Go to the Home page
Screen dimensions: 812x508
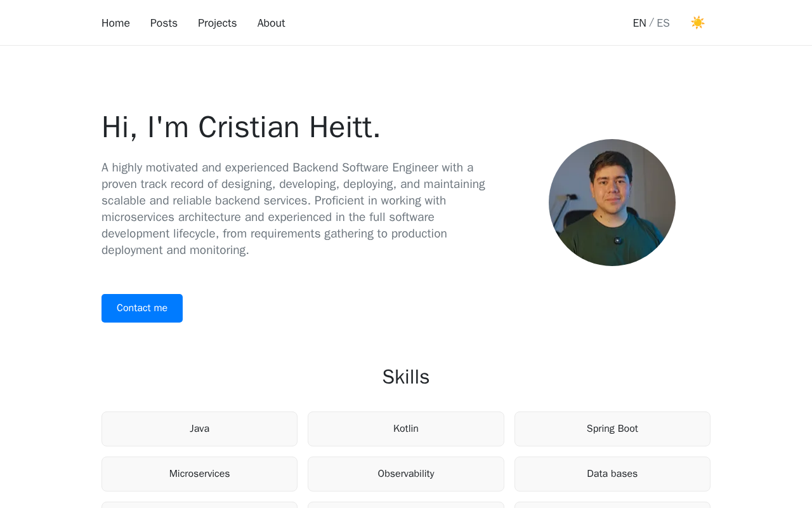(115, 23)
